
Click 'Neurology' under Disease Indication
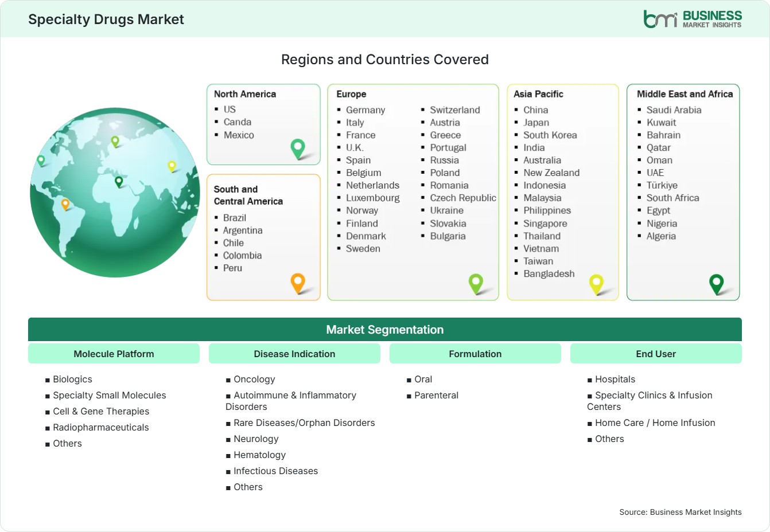256,439
